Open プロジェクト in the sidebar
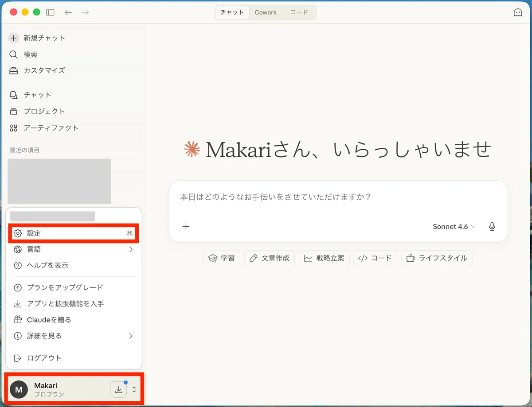Screen dimensions: 532x407 [x=37, y=111]
